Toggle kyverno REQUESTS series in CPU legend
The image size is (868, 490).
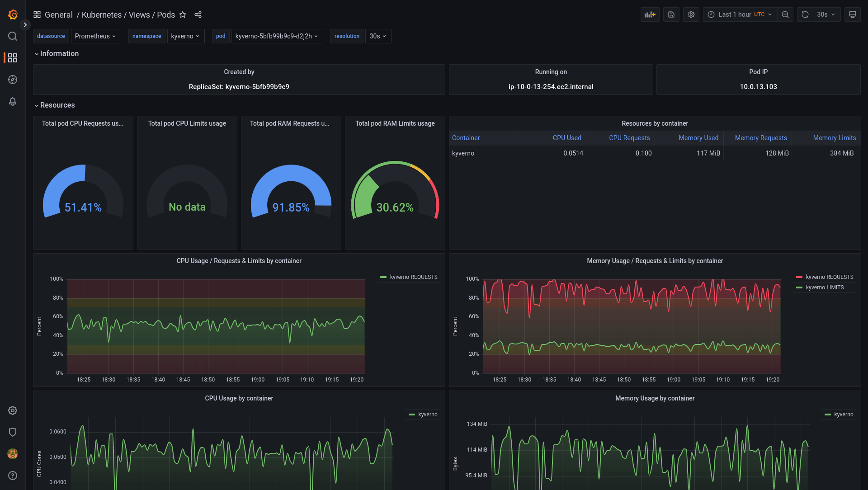point(412,277)
